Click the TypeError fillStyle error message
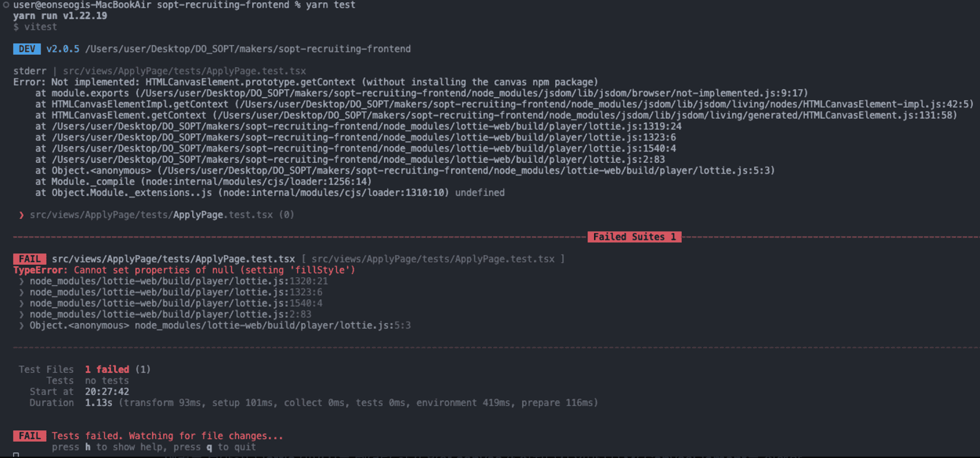The width and height of the screenshot is (980, 458). tap(184, 270)
